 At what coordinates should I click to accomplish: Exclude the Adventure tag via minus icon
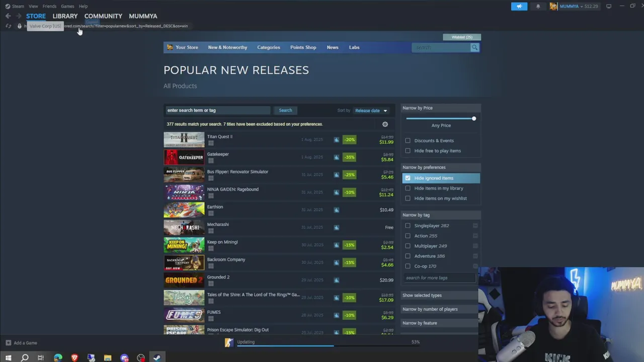click(475, 256)
